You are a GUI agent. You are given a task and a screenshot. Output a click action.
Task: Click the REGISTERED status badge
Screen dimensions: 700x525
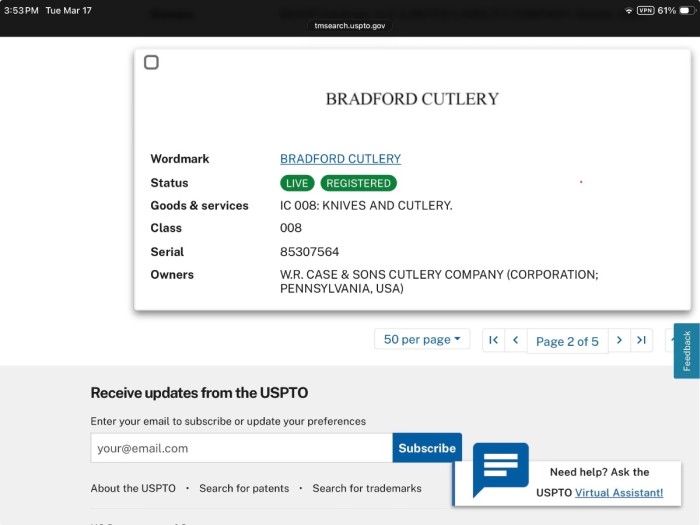358,183
